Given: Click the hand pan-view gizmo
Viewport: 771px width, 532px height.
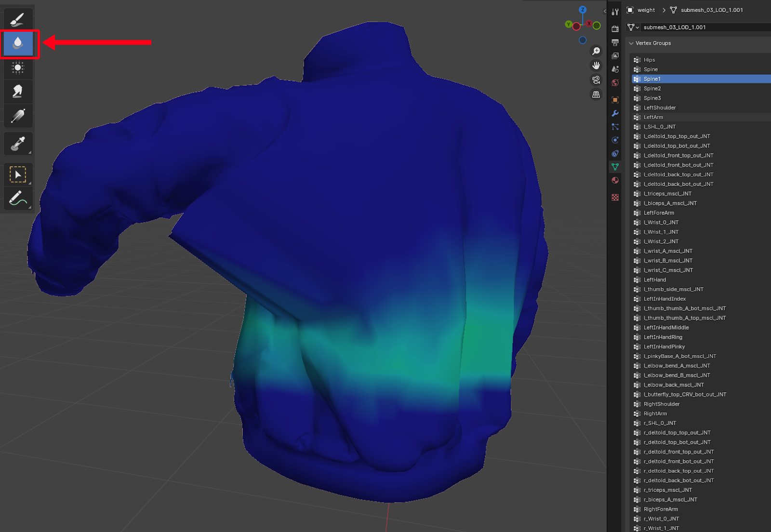Looking at the screenshot, I should (596, 66).
